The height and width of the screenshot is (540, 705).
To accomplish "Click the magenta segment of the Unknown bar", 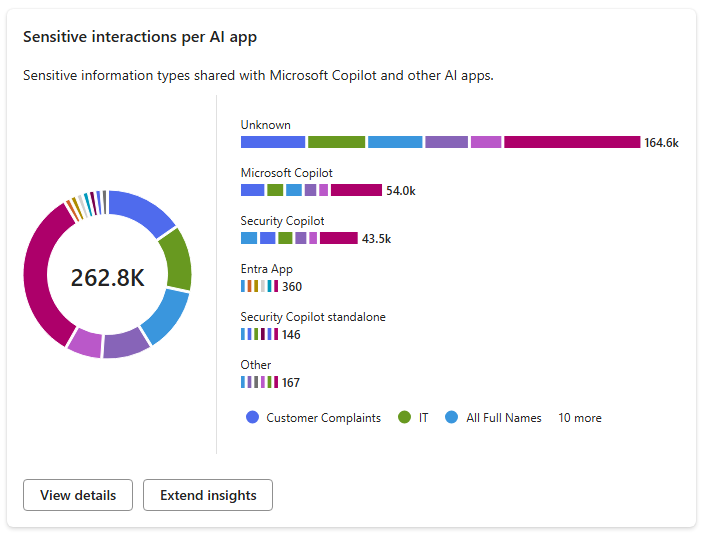I will coord(571,142).
